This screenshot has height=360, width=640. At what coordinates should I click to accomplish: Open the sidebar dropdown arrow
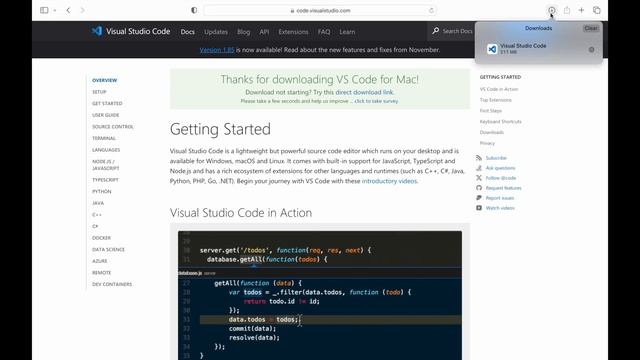pos(55,11)
